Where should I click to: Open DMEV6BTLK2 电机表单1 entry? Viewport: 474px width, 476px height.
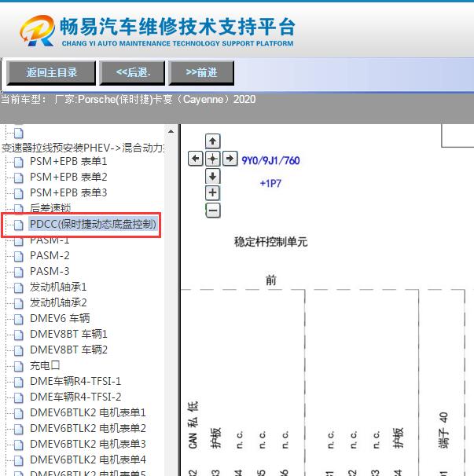(88, 413)
